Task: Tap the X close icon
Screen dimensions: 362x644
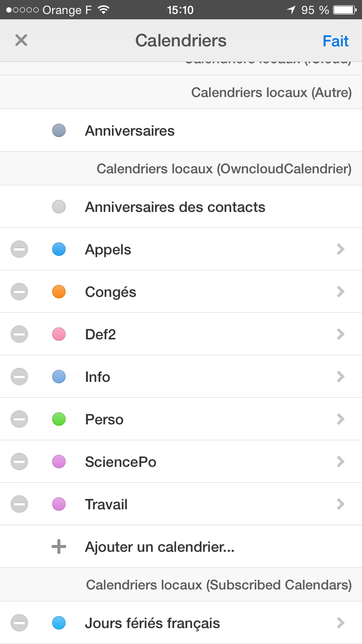Action: pos(21,40)
